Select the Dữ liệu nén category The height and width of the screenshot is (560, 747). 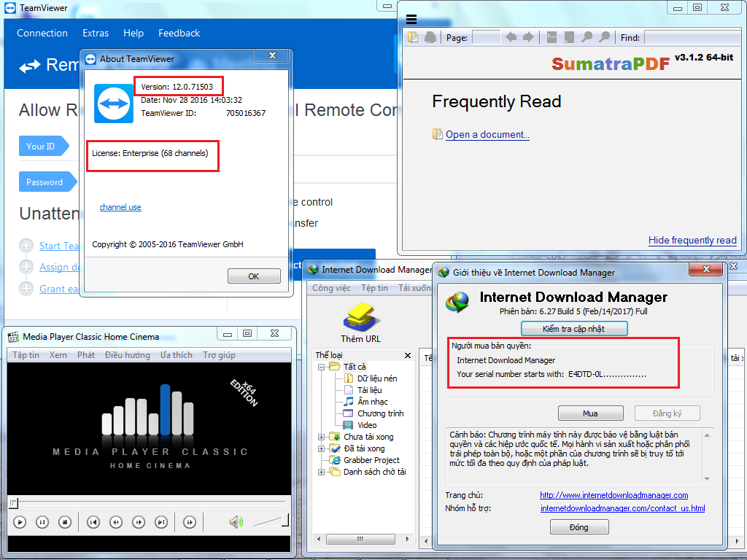(x=377, y=378)
